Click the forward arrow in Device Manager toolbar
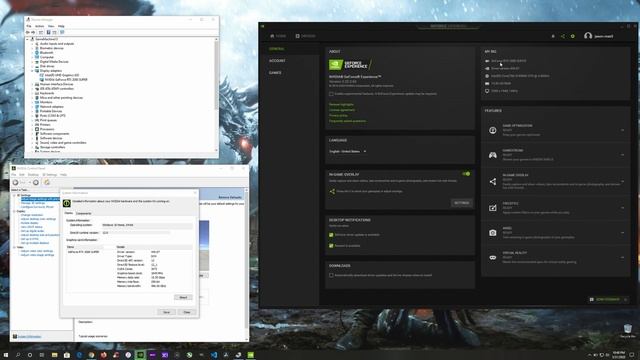The width and height of the screenshot is (640, 360). pos(33,32)
